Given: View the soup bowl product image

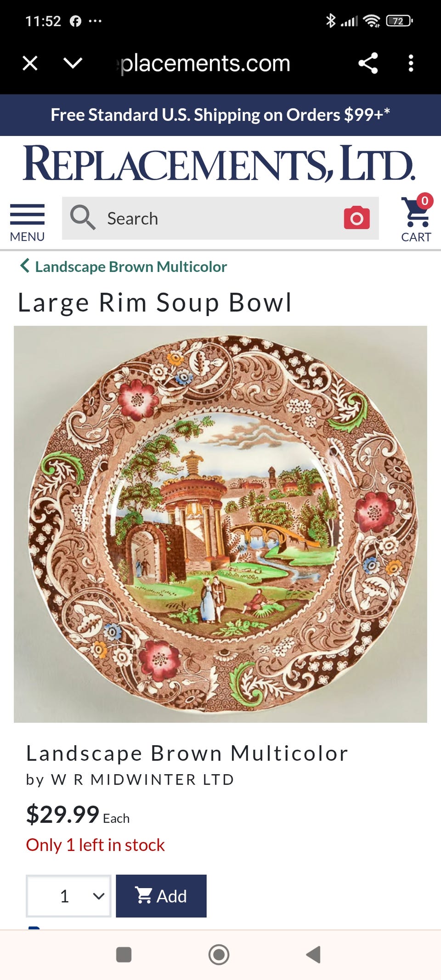Looking at the screenshot, I should (x=220, y=524).
